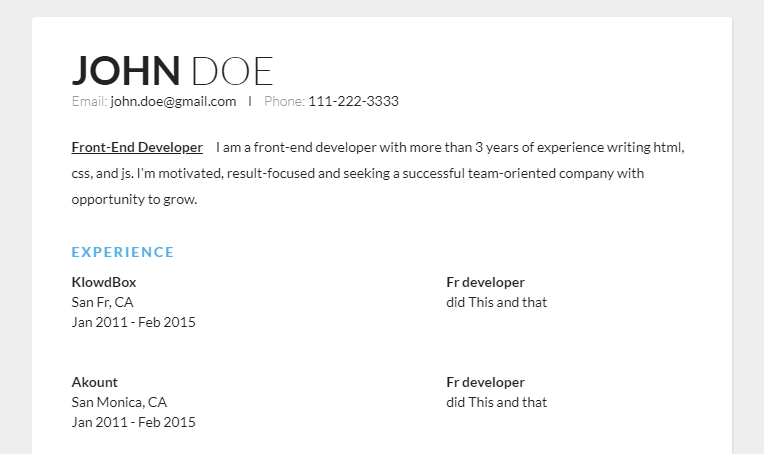The height and width of the screenshot is (454, 764).
Task: Click the San Monica, CA location
Action: [119, 402]
